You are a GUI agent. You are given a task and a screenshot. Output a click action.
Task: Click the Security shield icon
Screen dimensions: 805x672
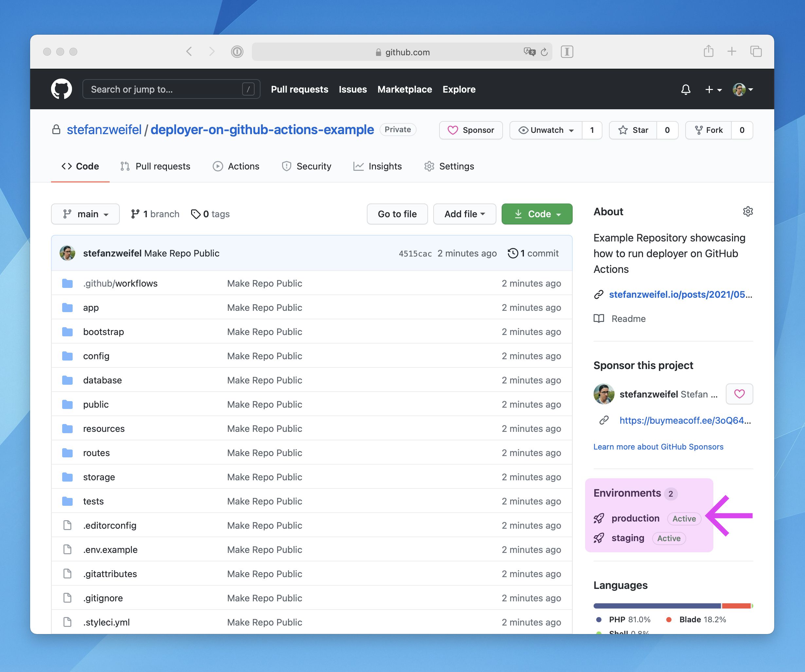(286, 167)
